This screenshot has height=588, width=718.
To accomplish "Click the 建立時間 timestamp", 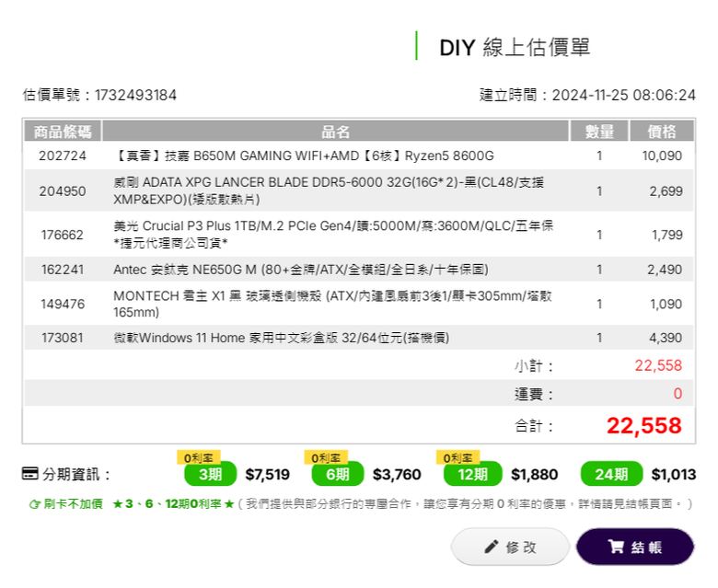I will coord(587,95).
